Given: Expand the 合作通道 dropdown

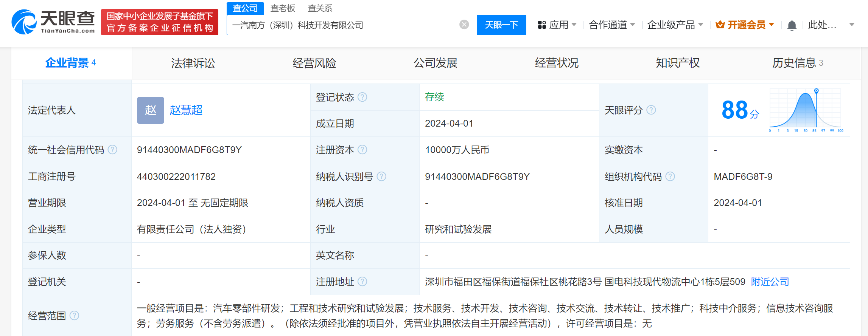Looking at the screenshot, I should point(611,25).
